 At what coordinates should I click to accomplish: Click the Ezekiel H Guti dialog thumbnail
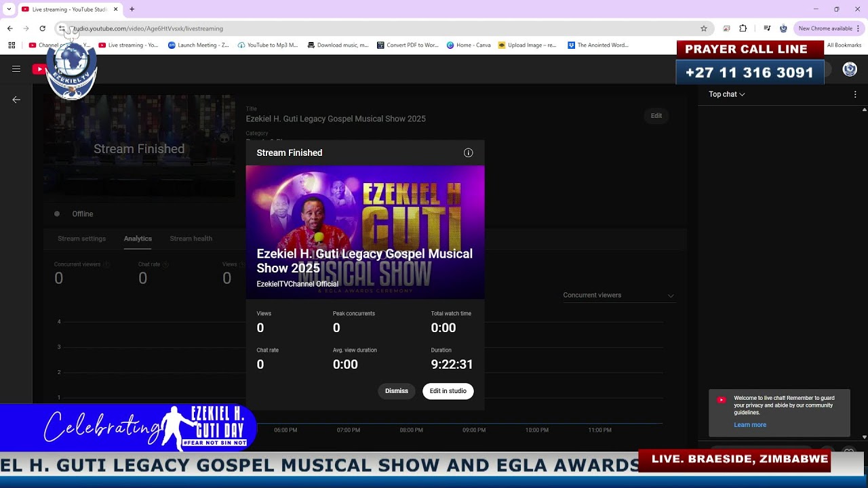pos(365,232)
